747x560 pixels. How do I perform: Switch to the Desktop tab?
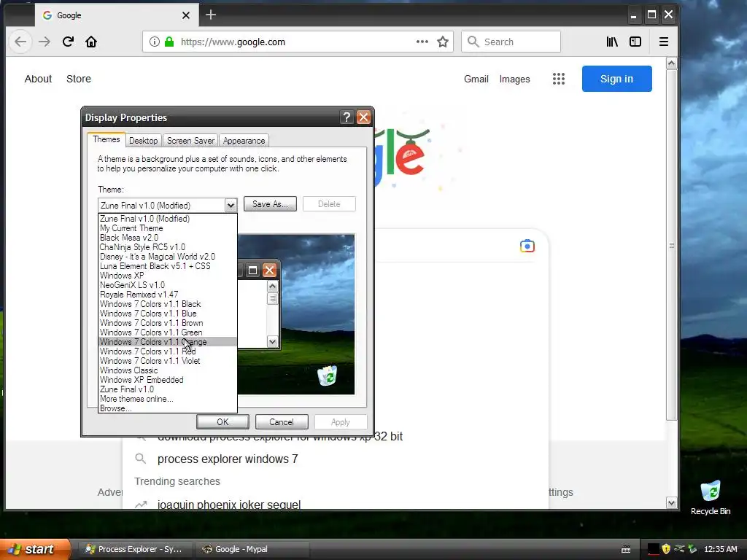click(144, 141)
